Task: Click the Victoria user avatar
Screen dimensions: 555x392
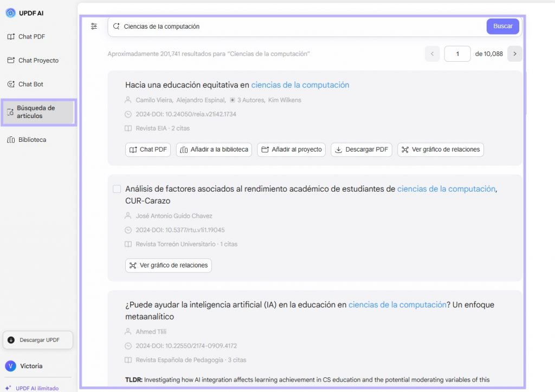Action: pos(11,366)
